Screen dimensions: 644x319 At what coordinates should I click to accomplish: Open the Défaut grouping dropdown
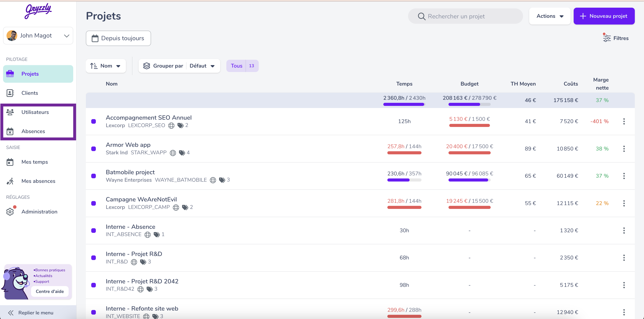[x=202, y=66]
